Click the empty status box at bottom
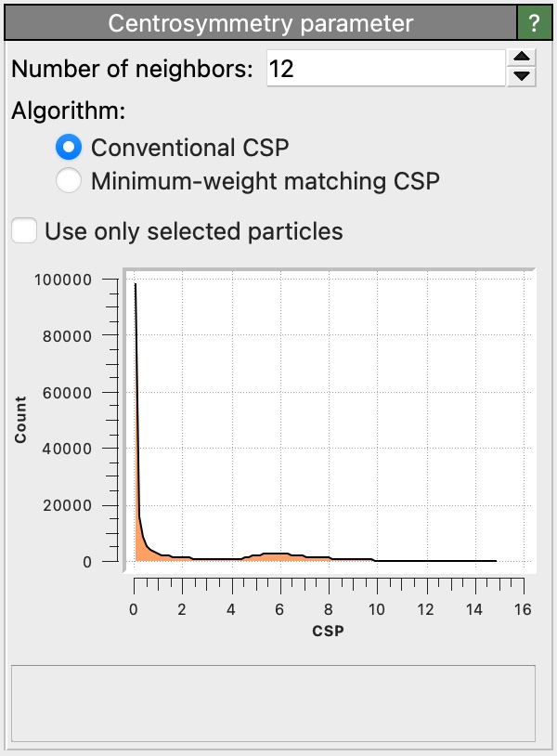Screen dimensions: 557x756 [x=273, y=703]
